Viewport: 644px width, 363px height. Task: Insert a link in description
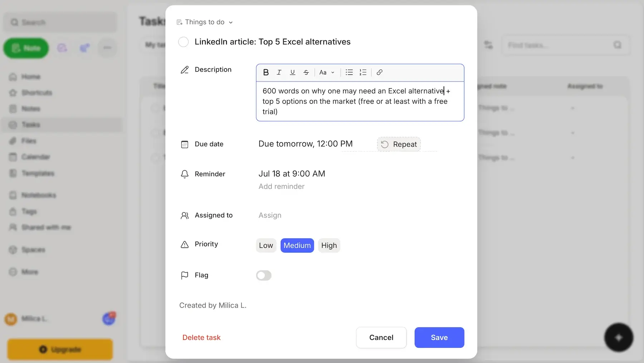tap(380, 72)
